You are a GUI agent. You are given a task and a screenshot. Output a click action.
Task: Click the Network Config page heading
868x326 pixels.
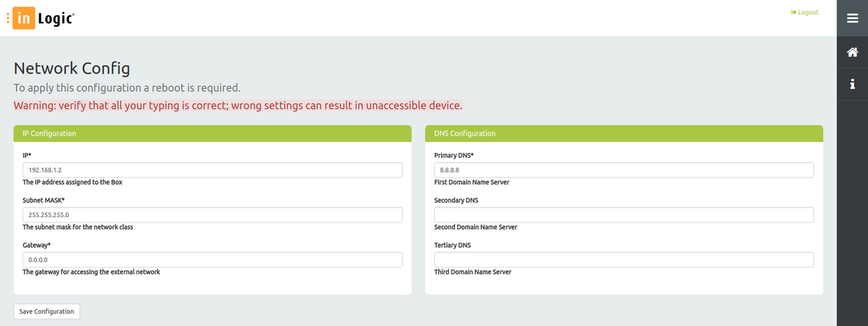coord(72,68)
